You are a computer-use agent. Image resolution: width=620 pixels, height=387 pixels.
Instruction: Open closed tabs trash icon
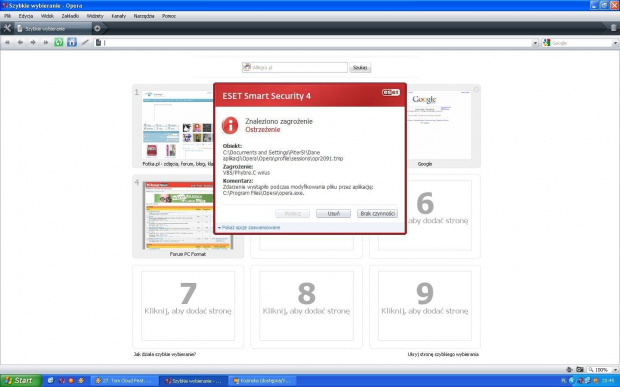[x=613, y=28]
